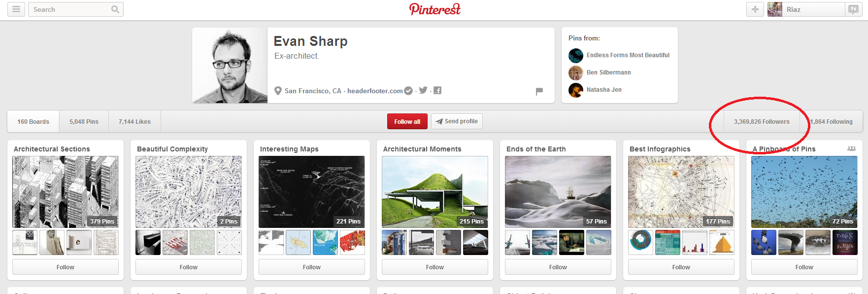The height and width of the screenshot is (294, 868).
Task: Click the 57 Pins badge on Ends of the Earth
Action: tap(596, 221)
